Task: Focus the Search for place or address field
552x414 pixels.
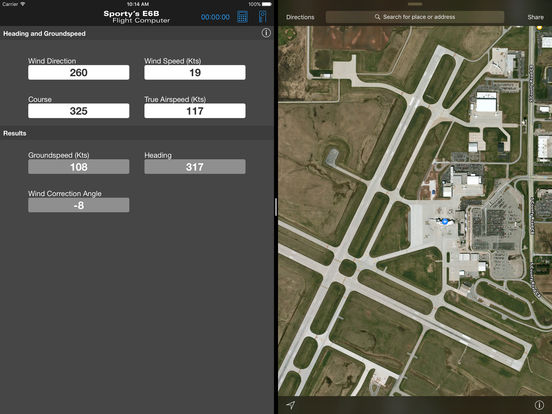Action: point(415,17)
